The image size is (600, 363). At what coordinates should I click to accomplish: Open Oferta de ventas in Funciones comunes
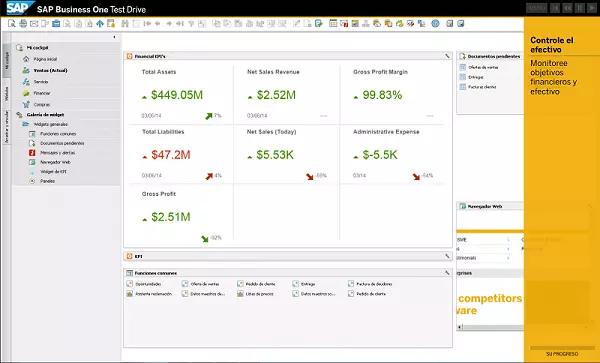click(205, 284)
